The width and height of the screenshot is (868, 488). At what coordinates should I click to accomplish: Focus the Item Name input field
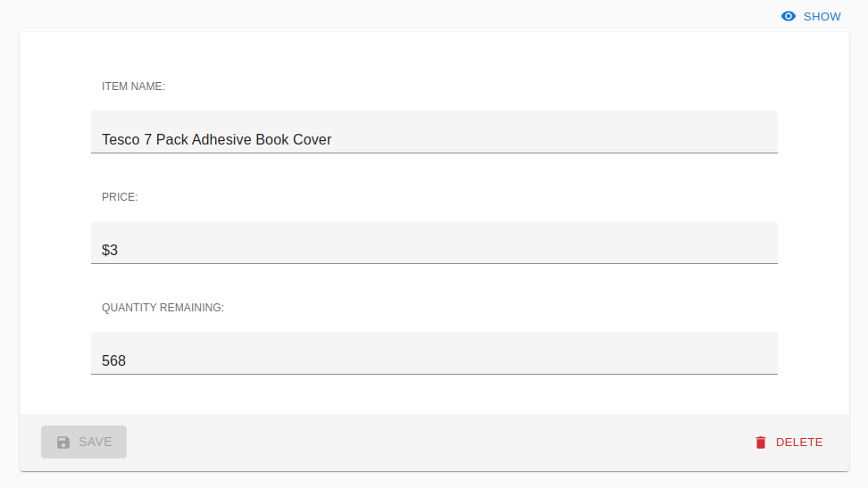[x=435, y=132]
